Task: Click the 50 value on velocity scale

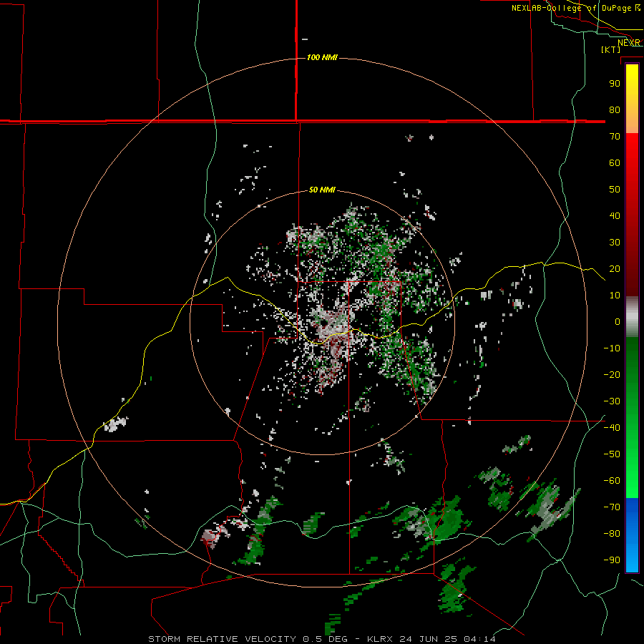Action: click(x=615, y=190)
